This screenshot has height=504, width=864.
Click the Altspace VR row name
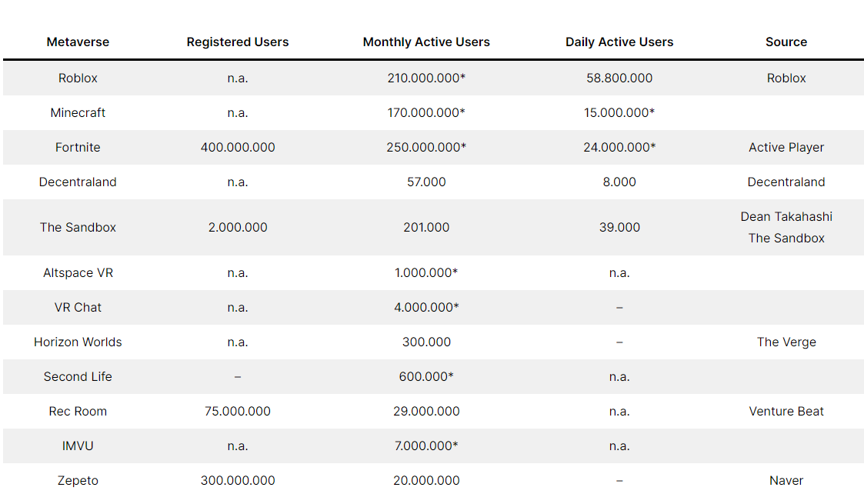pos(78,273)
